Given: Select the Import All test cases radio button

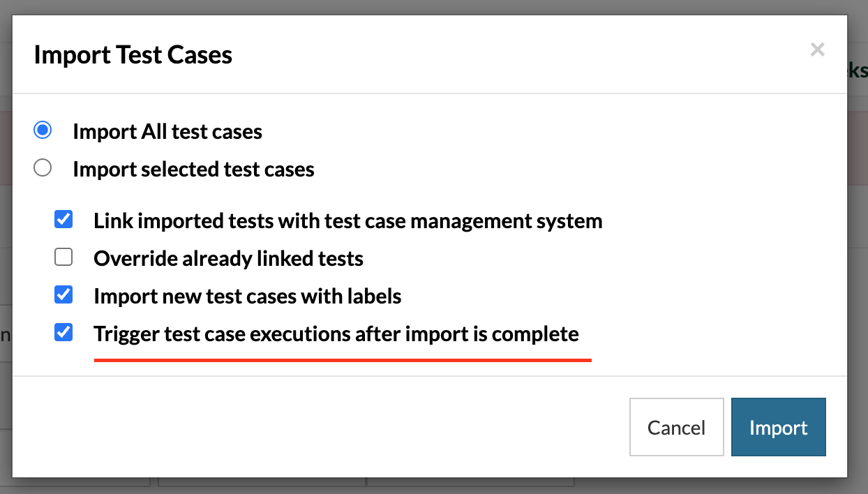Looking at the screenshot, I should tap(43, 130).
